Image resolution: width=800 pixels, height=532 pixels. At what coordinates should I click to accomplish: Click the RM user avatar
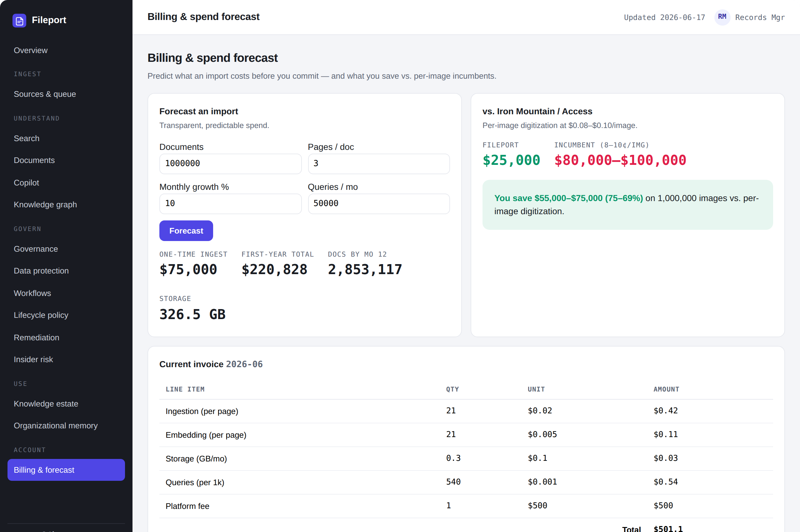click(722, 17)
